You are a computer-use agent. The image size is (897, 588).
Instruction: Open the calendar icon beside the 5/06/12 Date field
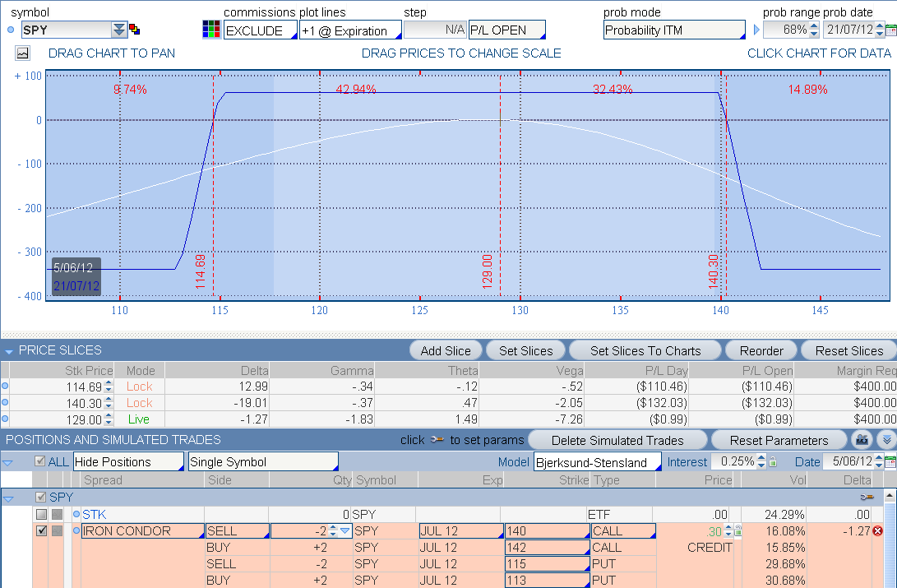point(890,461)
